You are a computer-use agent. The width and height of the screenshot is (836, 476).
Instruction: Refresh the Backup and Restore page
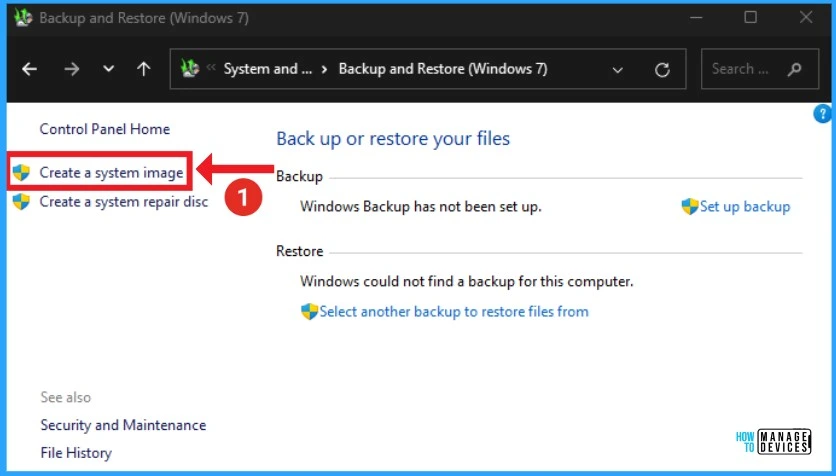pyautogui.click(x=662, y=70)
